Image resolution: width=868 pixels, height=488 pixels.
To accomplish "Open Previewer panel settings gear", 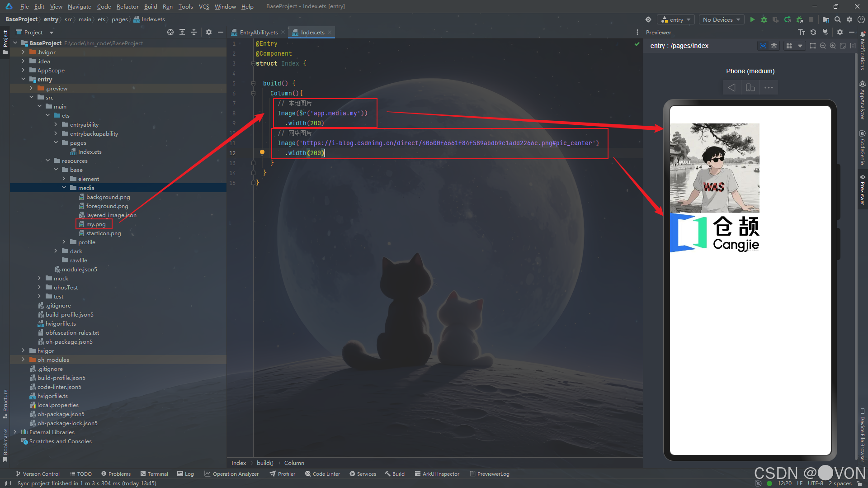I will click(840, 32).
